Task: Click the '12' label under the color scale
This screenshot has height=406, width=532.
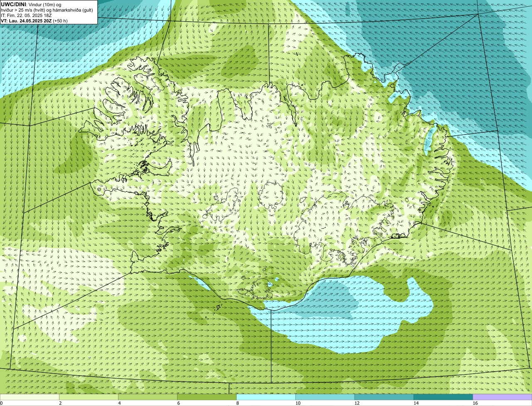Action: (357, 403)
